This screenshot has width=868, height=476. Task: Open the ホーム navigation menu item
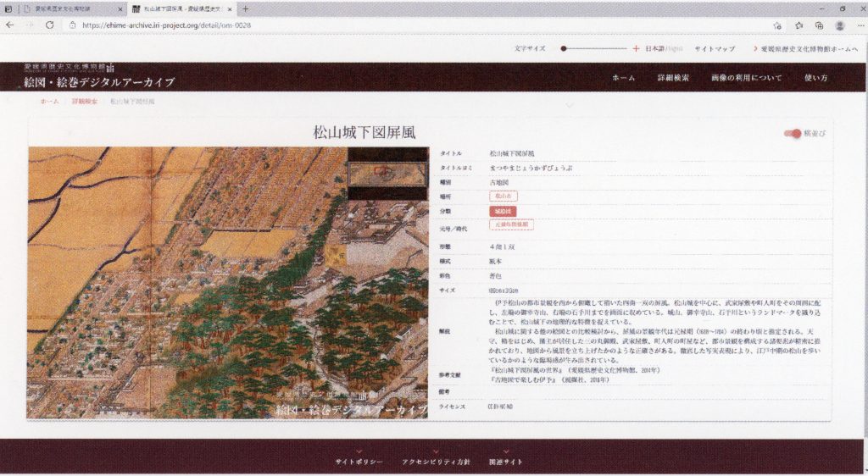(623, 78)
